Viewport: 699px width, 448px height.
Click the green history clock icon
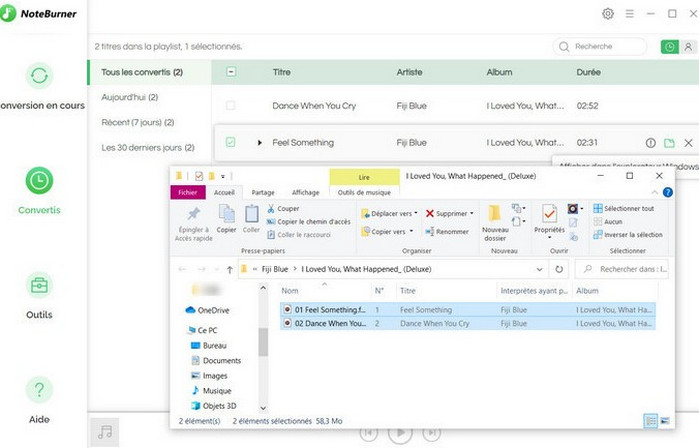(x=670, y=46)
